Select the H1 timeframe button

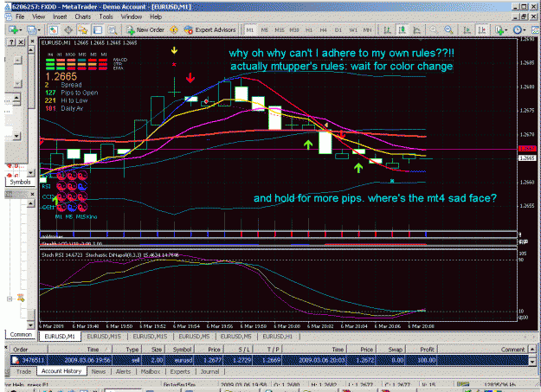click(309, 30)
